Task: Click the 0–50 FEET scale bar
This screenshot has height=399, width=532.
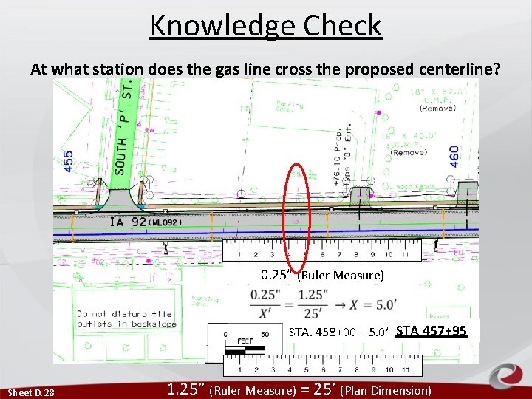Action: point(245,343)
